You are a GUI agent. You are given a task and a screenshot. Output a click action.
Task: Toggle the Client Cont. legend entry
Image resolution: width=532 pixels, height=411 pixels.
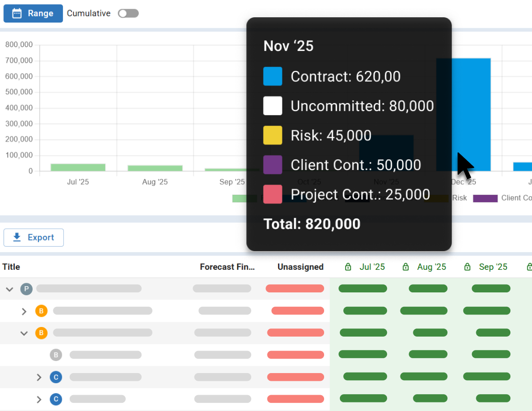(x=485, y=198)
